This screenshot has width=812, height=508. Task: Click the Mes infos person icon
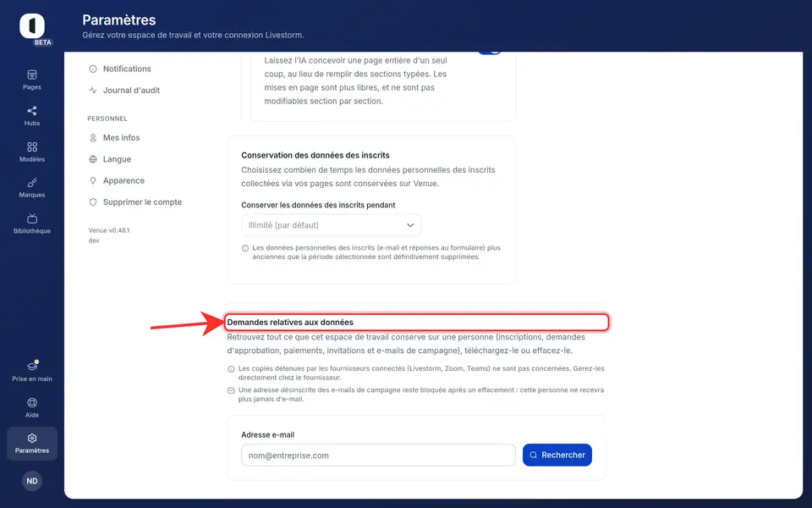[93, 138]
